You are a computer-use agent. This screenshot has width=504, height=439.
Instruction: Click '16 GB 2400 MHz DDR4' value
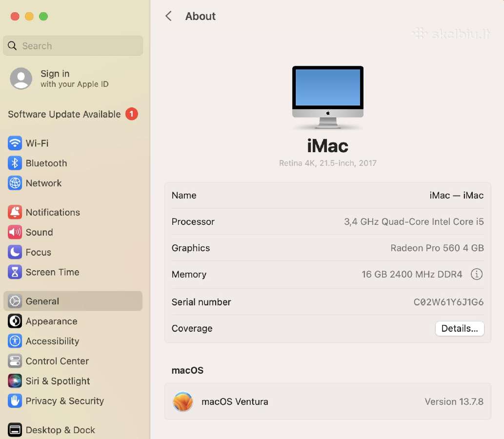point(412,275)
